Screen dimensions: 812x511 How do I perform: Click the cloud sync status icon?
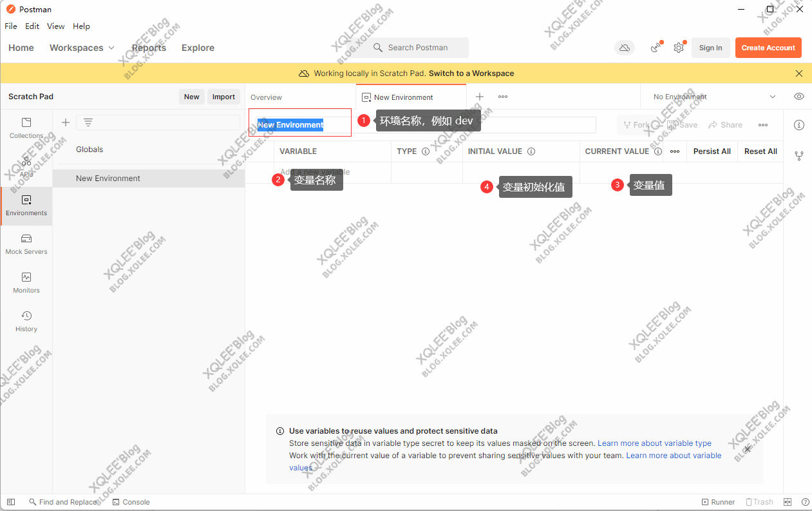tap(624, 48)
